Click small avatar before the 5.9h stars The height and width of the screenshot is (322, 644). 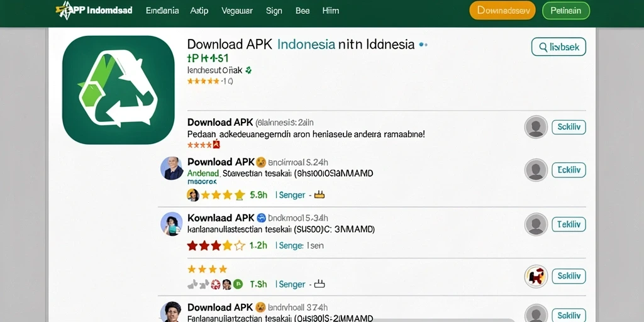coord(193,195)
